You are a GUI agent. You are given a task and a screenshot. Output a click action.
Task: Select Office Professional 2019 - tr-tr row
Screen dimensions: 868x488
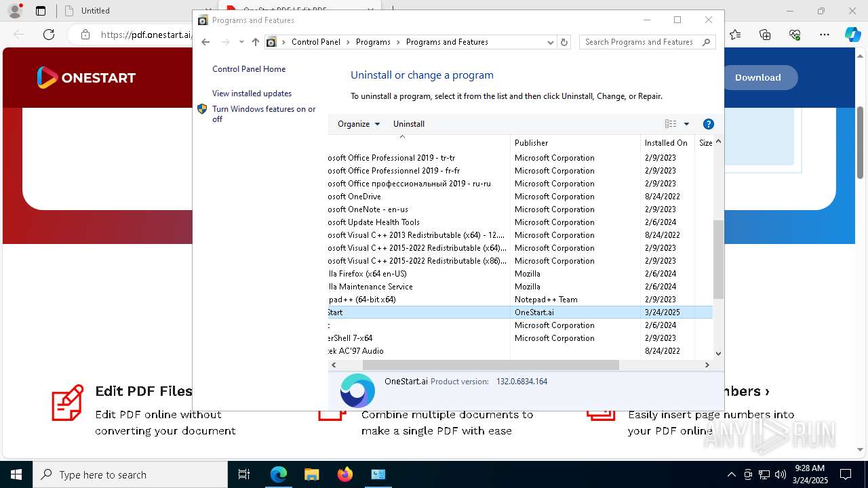520,158
